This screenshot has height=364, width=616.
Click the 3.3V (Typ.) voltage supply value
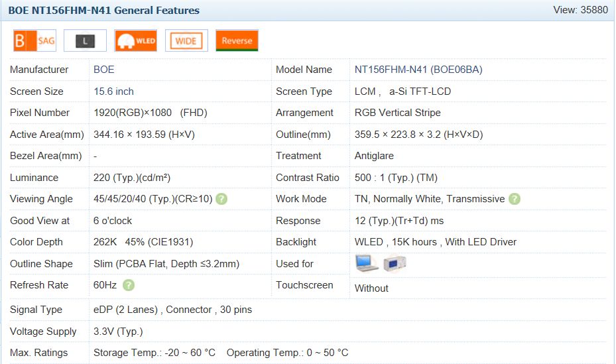pos(118,332)
